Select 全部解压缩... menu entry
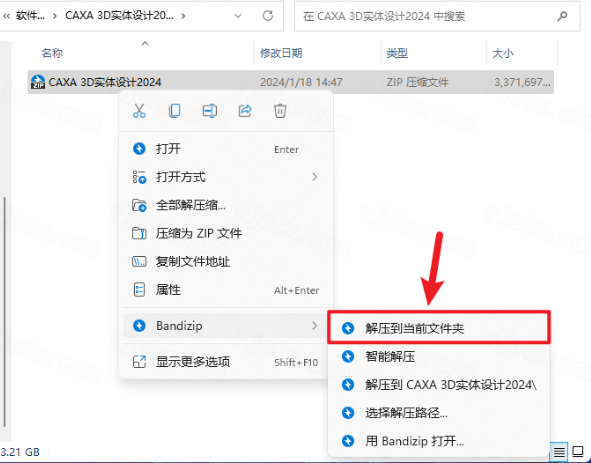591x463 pixels. tap(226, 205)
